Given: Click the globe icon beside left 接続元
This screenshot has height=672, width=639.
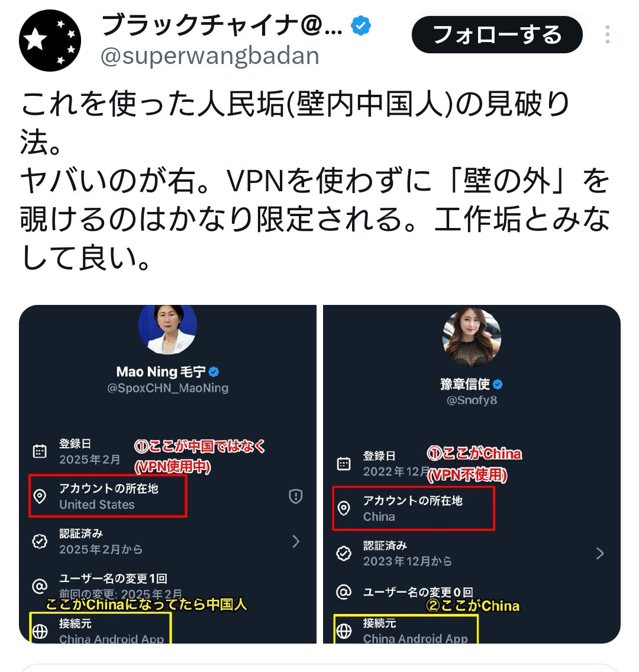Looking at the screenshot, I should pyautogui.click(x=40, y=631).
